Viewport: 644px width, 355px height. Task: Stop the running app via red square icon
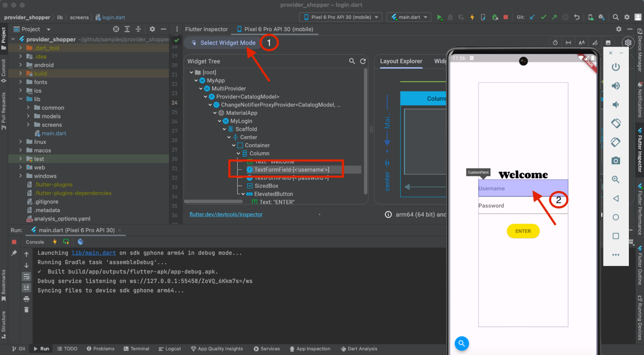coord(505,17)
